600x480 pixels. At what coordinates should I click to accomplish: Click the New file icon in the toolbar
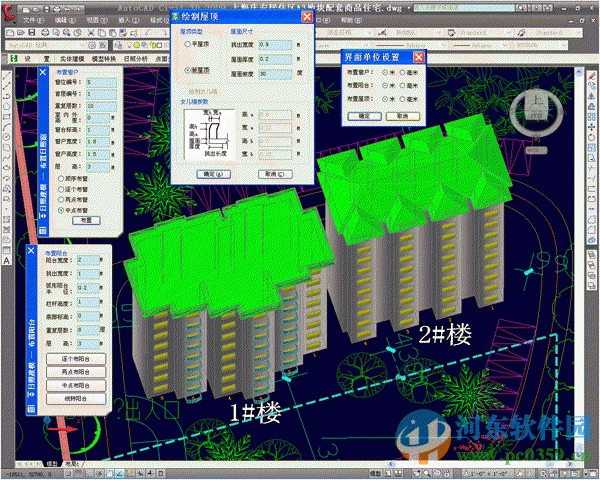click(10, 33)
